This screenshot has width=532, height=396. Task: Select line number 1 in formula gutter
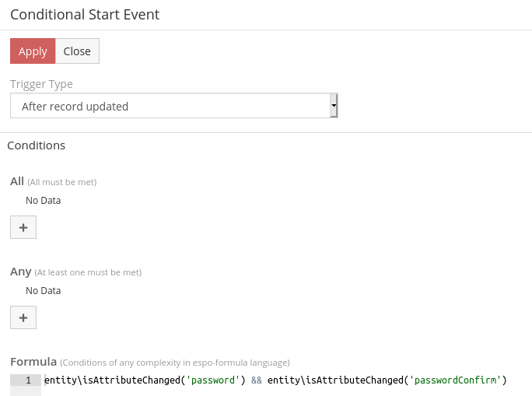[26, 380]
